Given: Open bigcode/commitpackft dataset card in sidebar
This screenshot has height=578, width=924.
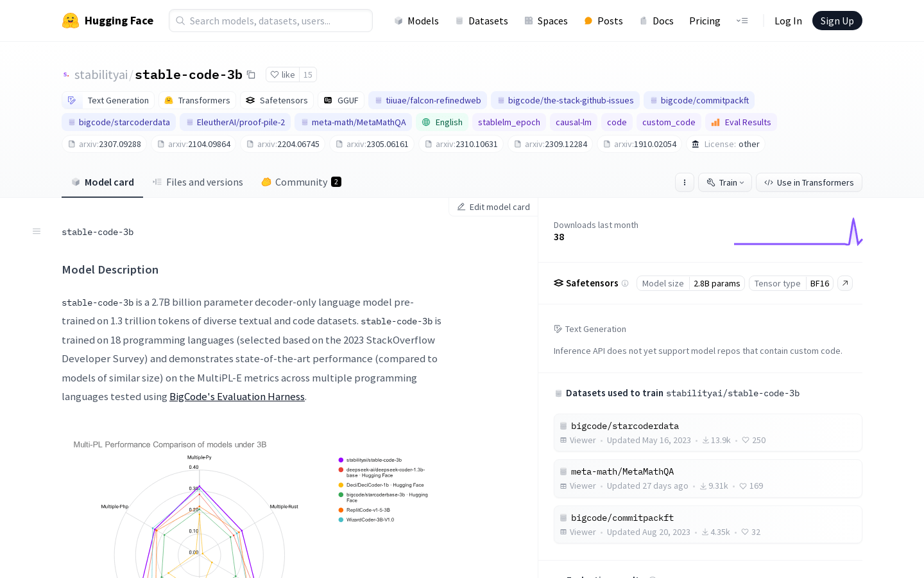Looking at the screenshot, I should 708,525.
